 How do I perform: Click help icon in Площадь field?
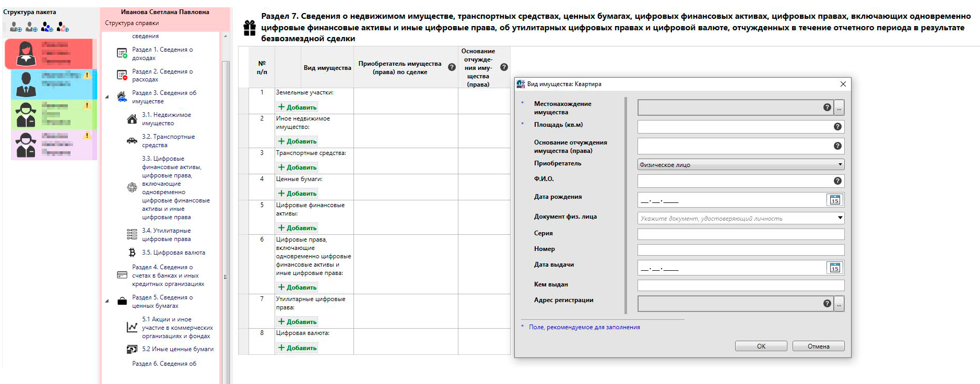tap(837, 127)
